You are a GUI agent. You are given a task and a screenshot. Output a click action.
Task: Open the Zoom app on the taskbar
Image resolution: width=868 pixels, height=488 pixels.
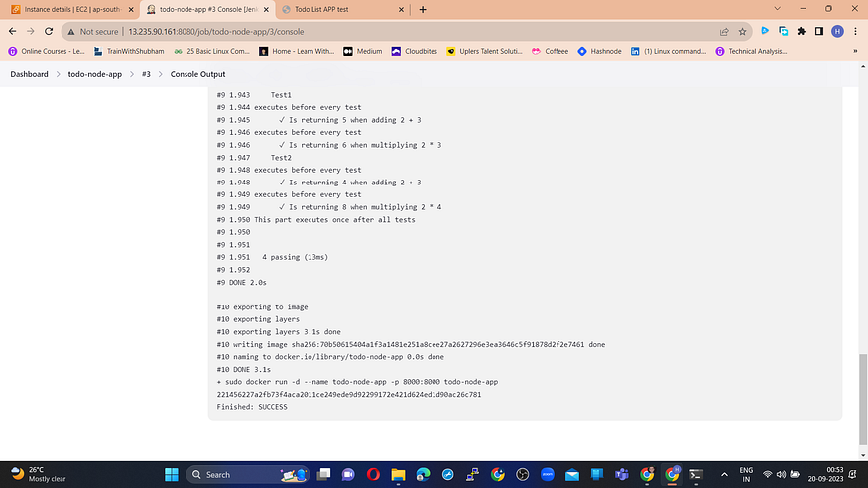[548, 475]
